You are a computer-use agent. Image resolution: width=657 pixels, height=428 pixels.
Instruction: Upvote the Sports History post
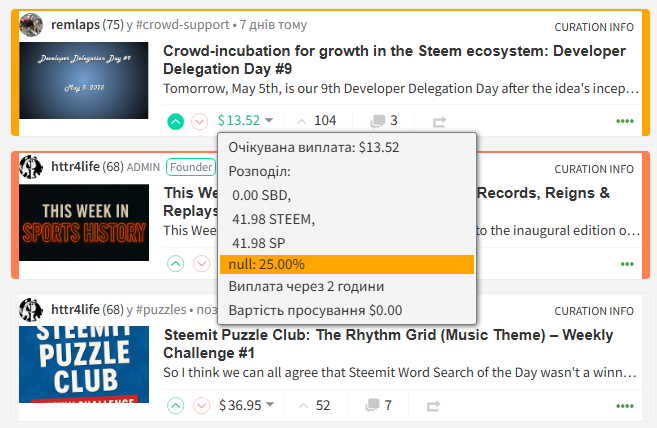click(x=176, y=264)
